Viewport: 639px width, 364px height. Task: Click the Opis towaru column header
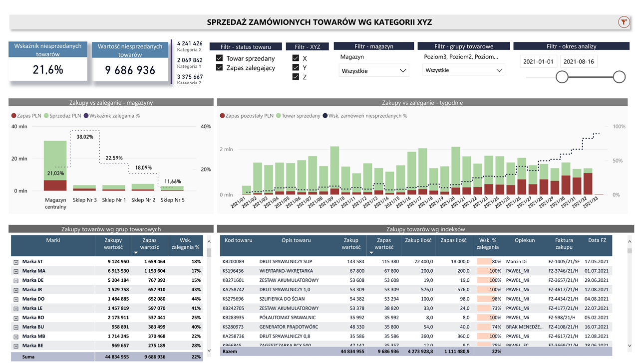click(x=296, y=240)
